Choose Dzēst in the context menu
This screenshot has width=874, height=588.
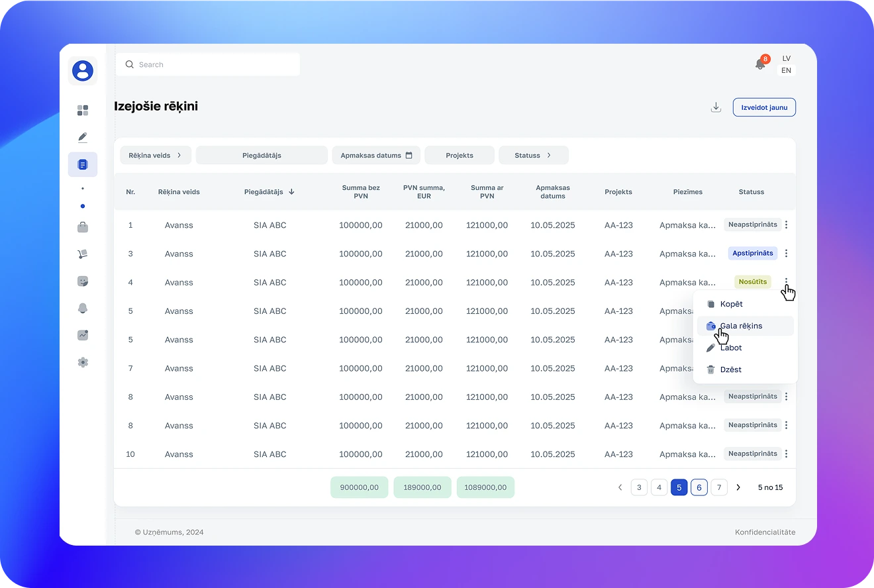tap(730, 369)
